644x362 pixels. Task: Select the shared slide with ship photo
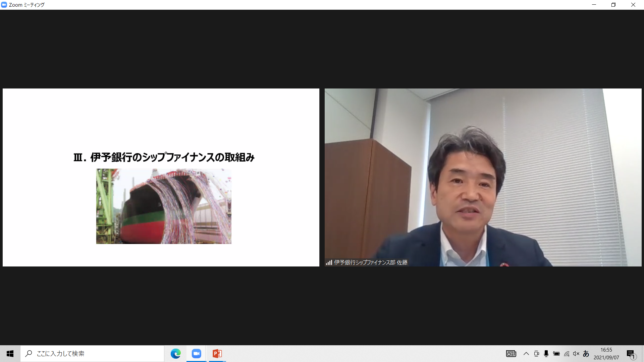161,177
